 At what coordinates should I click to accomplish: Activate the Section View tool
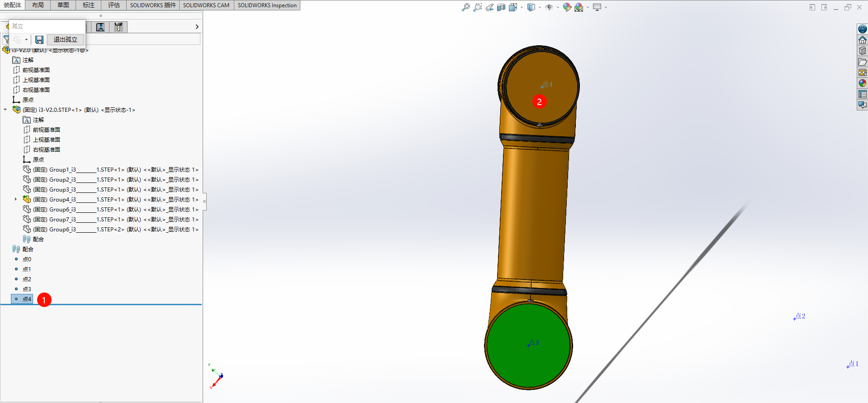click(x=501, y=7)
